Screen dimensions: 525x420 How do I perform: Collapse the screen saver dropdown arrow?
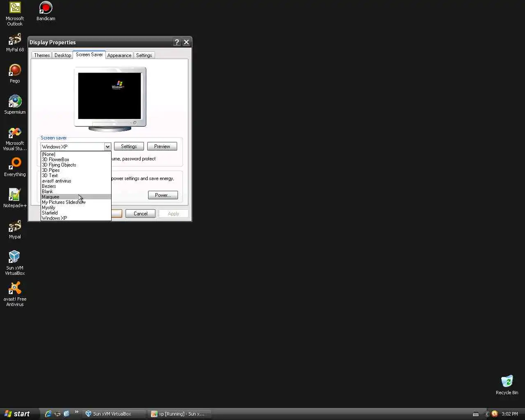(107, 146)
